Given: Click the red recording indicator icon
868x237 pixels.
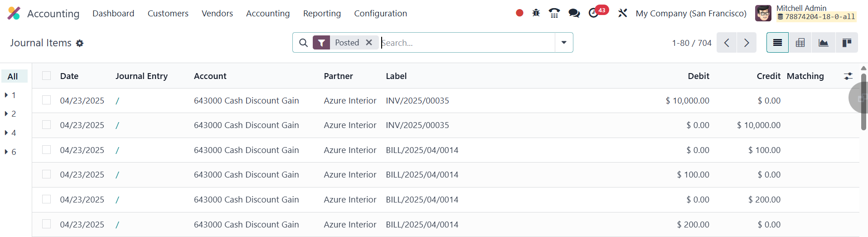Looking at the screenshot, I should tap(519, 13).
